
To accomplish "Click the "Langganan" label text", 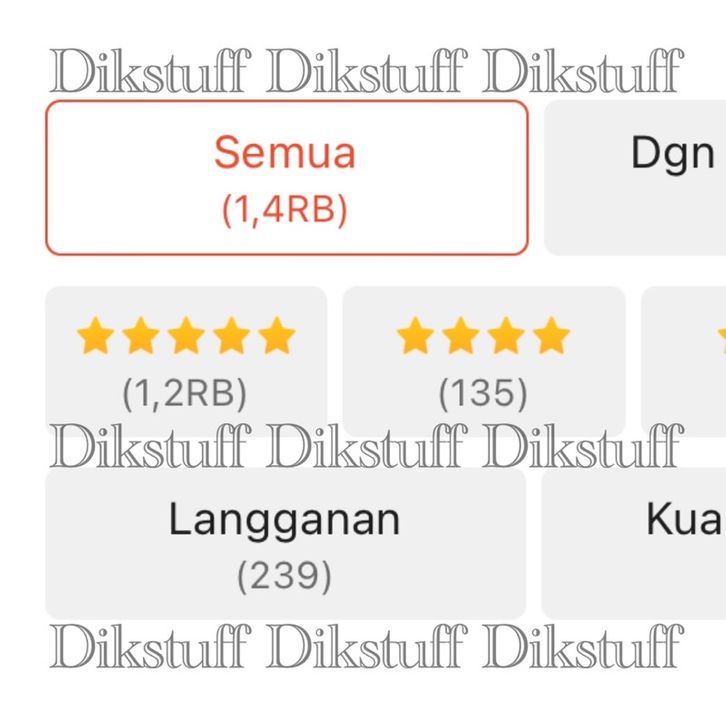I will [x=285, y=520].
